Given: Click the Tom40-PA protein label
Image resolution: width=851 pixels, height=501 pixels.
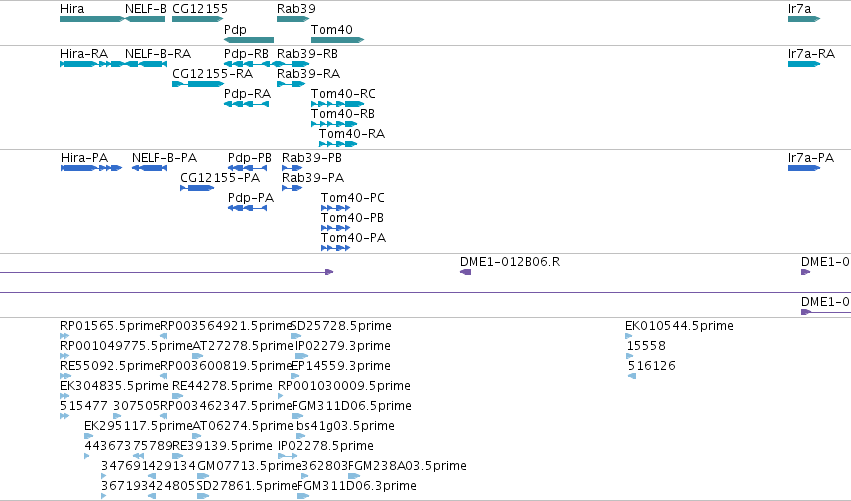Looking at the screenshot, I should [x=353, y=238].
